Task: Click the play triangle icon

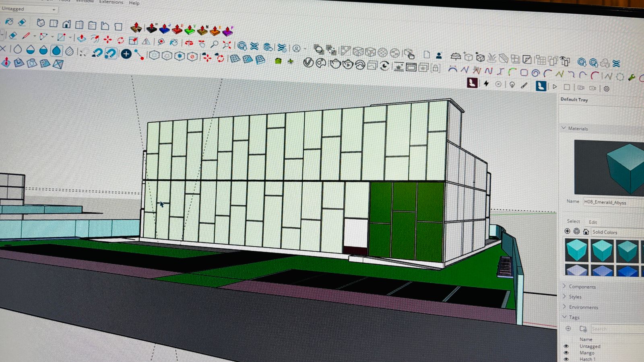Action: (x=555, y=86)
